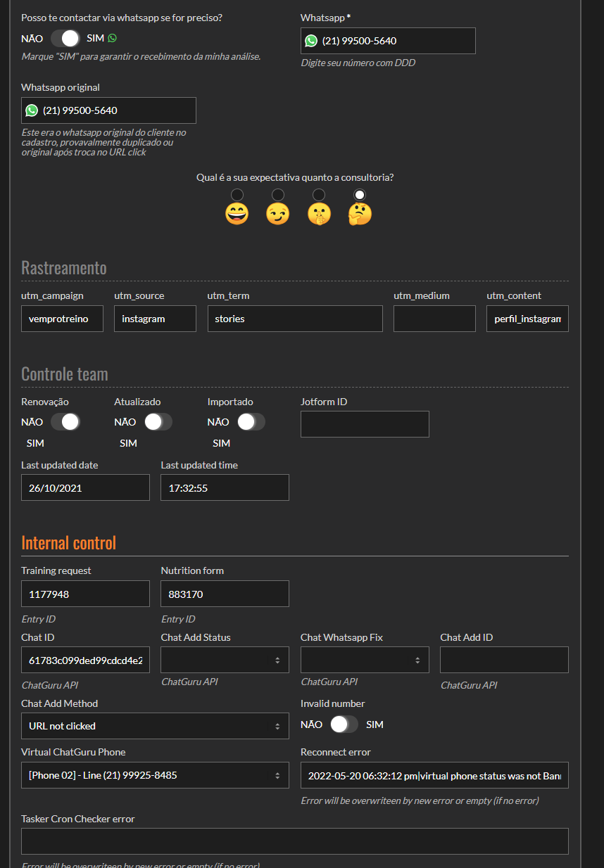Click the WhatsApp icon in the Whatsapp field
This screenshot has height=868, width=604.
311,41
